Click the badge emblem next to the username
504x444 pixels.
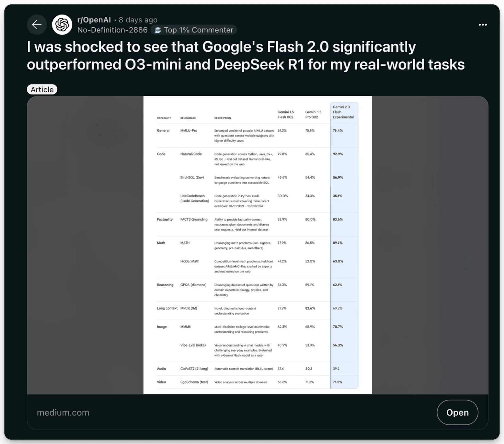[157, 30]
